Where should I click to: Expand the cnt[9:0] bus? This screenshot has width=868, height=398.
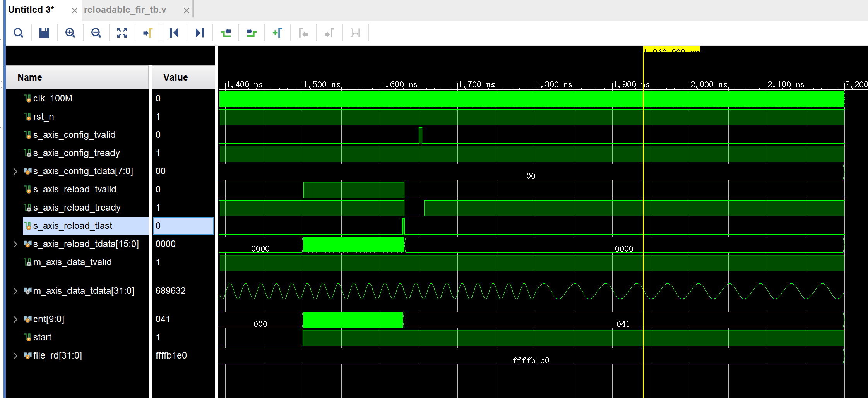pos(15,319)
